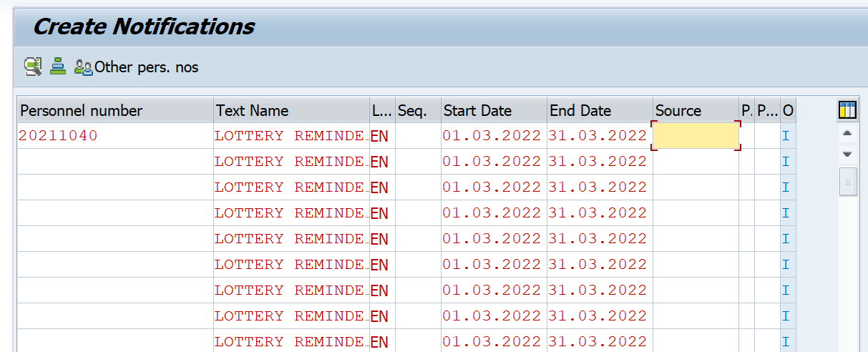
Task: Click the EN cell in the 20211040 row
Action: (x=382, y=136)
